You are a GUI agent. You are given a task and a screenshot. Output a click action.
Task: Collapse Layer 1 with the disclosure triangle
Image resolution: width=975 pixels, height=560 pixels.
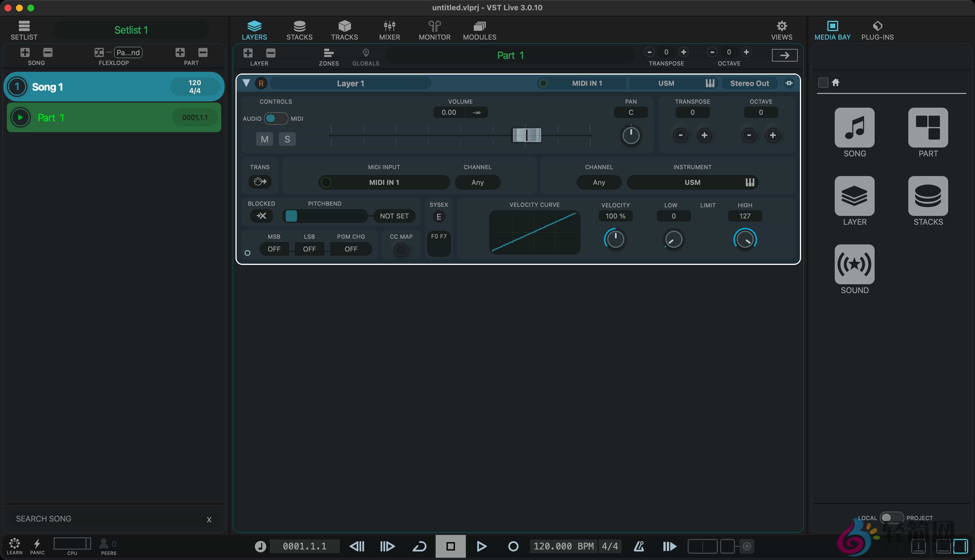coord(246,83)
